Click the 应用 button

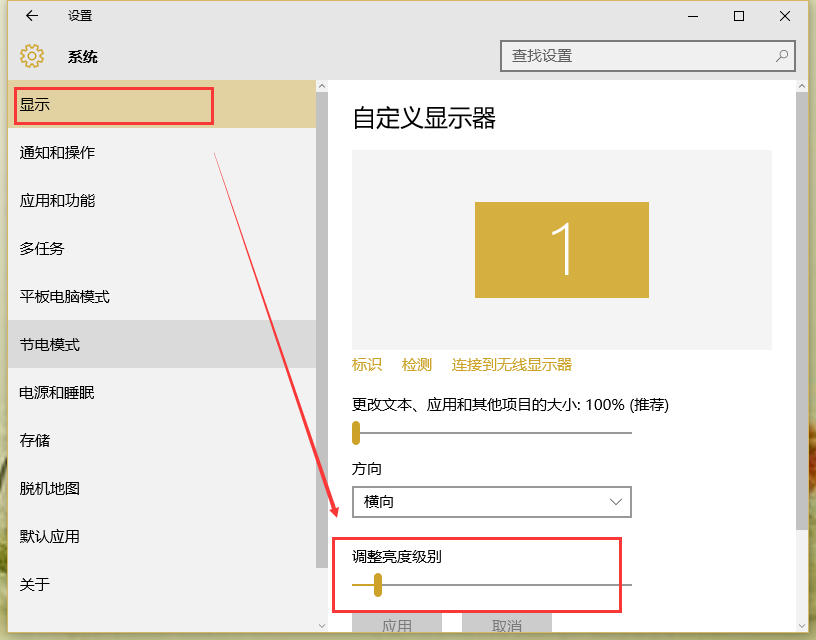pos(397,623)
